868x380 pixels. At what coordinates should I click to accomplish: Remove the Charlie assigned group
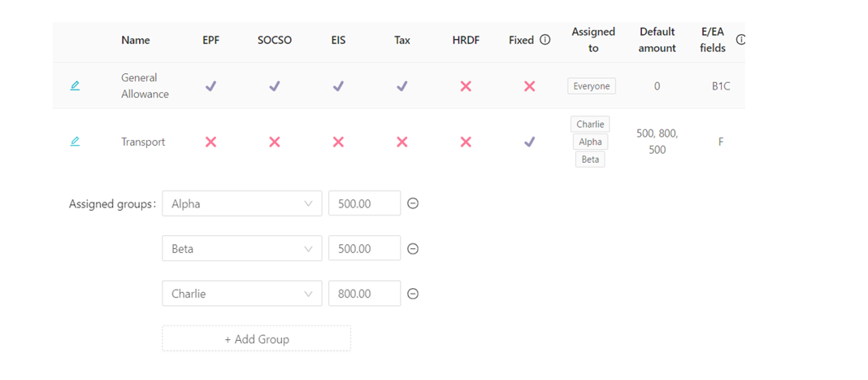coord(413,294)
